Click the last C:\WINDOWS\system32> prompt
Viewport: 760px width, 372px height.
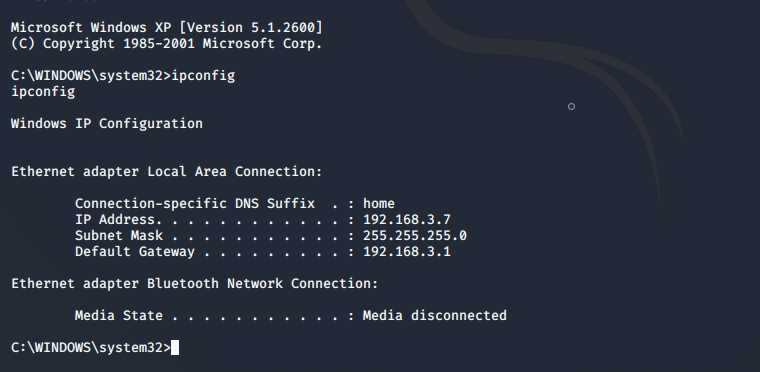coord(91,348)
